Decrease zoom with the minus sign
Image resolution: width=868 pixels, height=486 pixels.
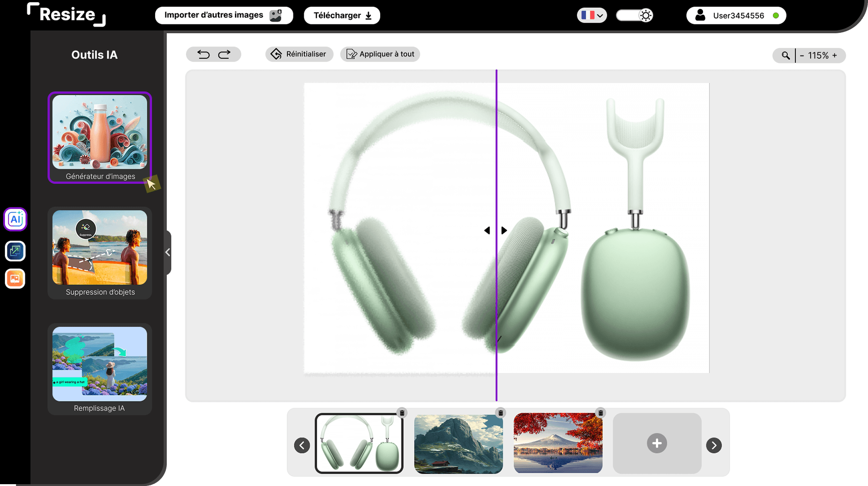pyautogui.click(x=802, y=56)
